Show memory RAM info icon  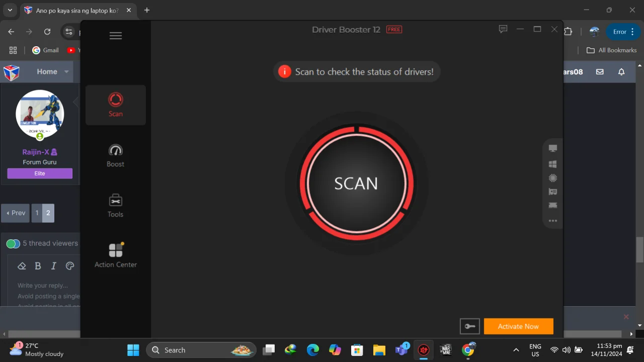pos(553,205)
